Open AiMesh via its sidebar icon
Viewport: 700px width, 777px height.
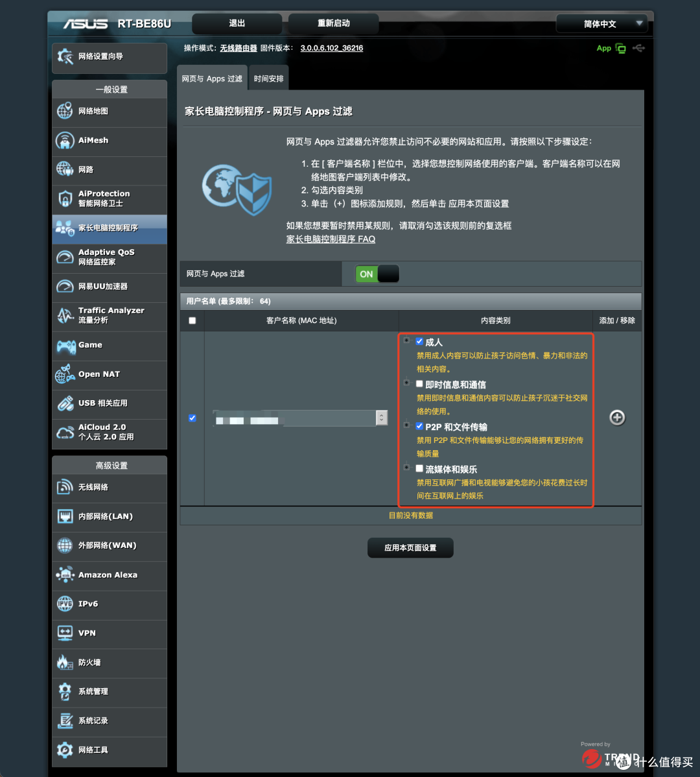(x=65, y=140)
